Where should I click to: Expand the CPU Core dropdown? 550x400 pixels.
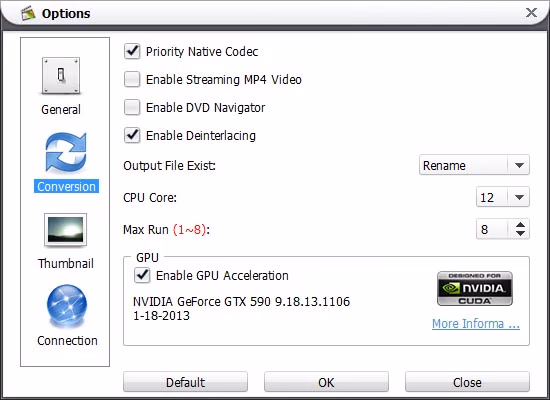click(x=503, y=197)
